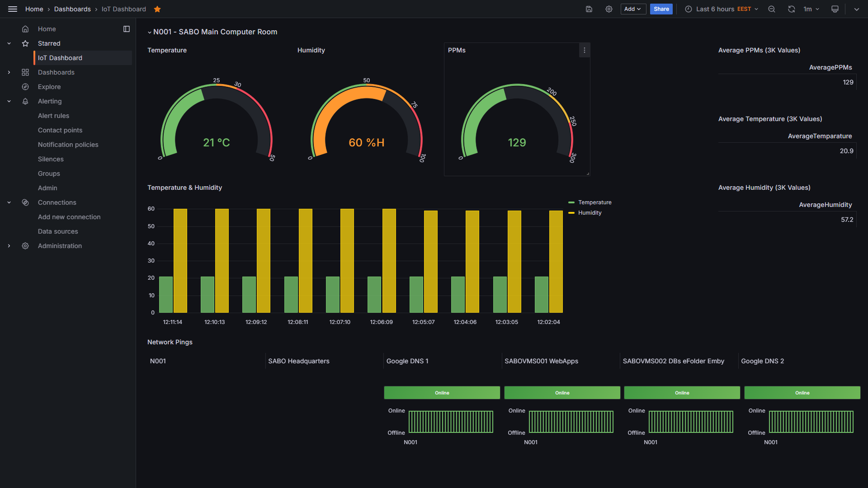The image size is (868, 488).
Task: Switch to TV view mode icon
Action: pyautogui.click(x=835, y=9)
